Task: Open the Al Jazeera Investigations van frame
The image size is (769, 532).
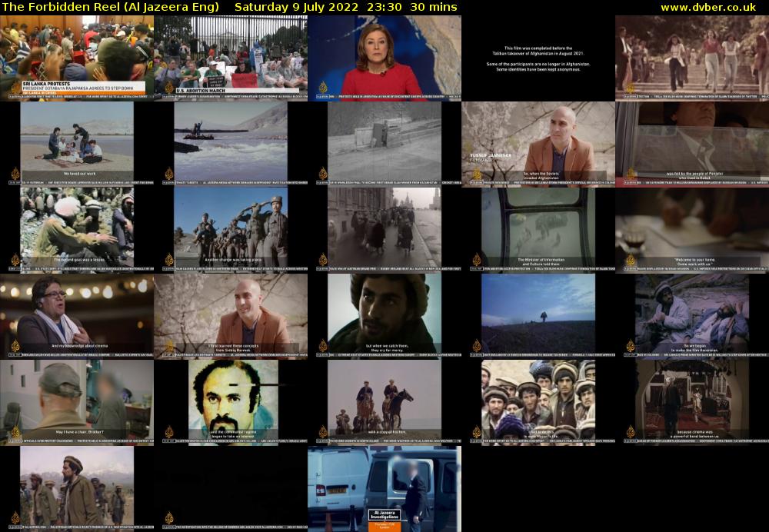Action: click(x=384, y=488)
